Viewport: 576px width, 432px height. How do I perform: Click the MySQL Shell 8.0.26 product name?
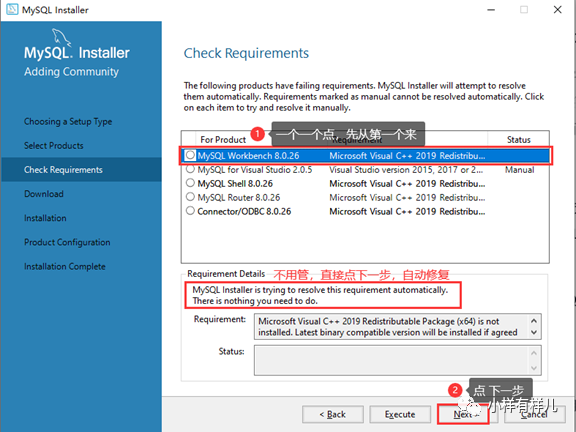pos(235,184)
